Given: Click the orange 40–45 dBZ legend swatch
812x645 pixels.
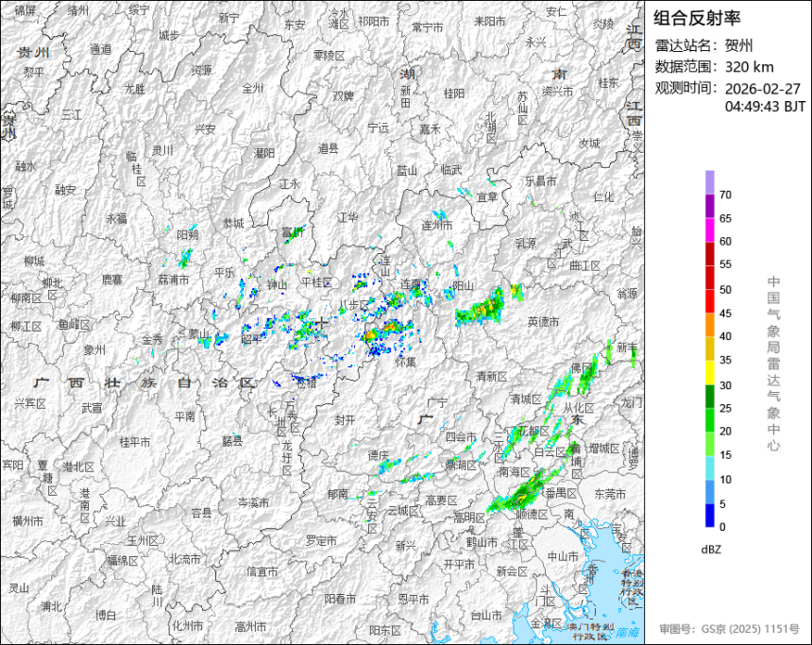Looking at the screenshot, I should pyautogui.click(x=709, y=326).
